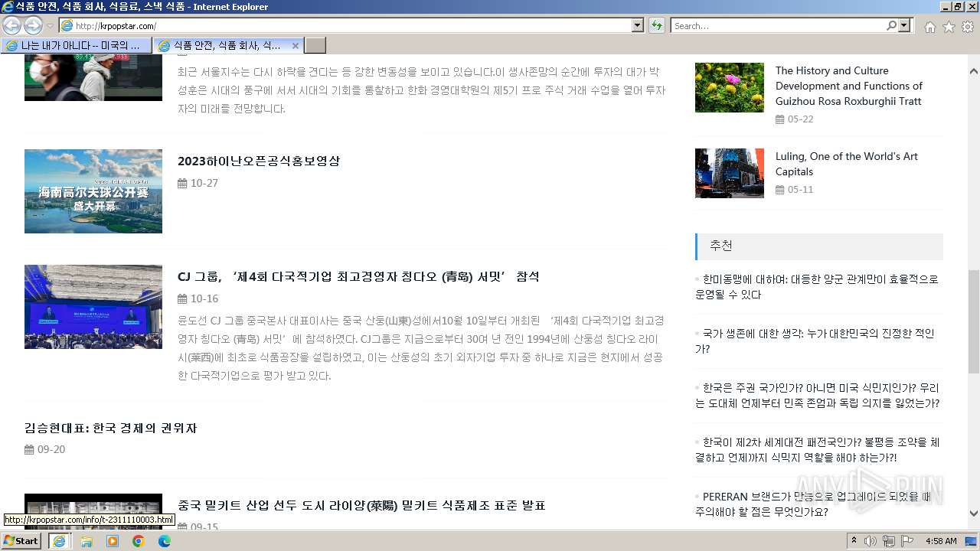Open the search provider dropdown arrow
The height and width of the screenshot is (551, 980).
(905, 26)
